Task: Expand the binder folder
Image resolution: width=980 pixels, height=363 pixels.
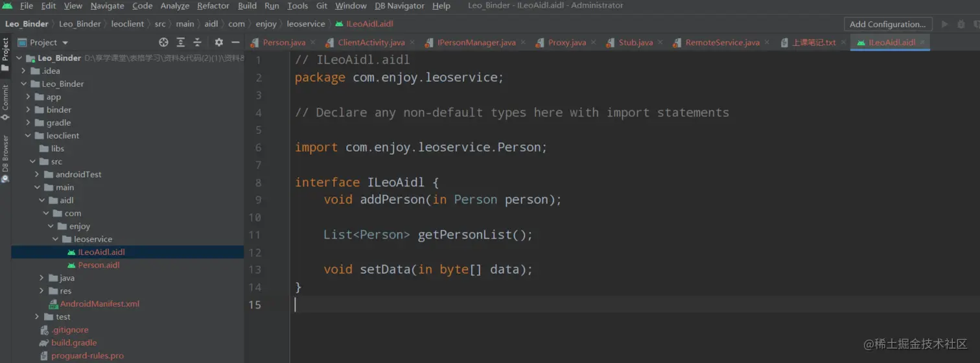Action: coord(29,110)
